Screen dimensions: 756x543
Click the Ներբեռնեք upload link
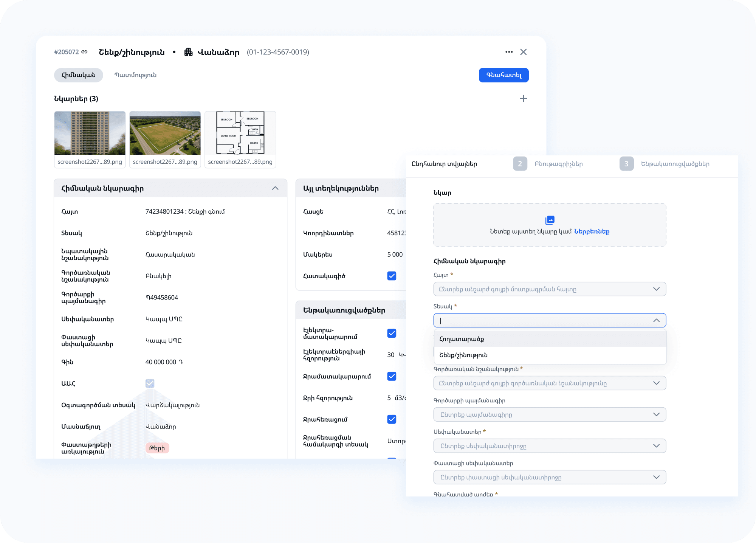[592, 231]
